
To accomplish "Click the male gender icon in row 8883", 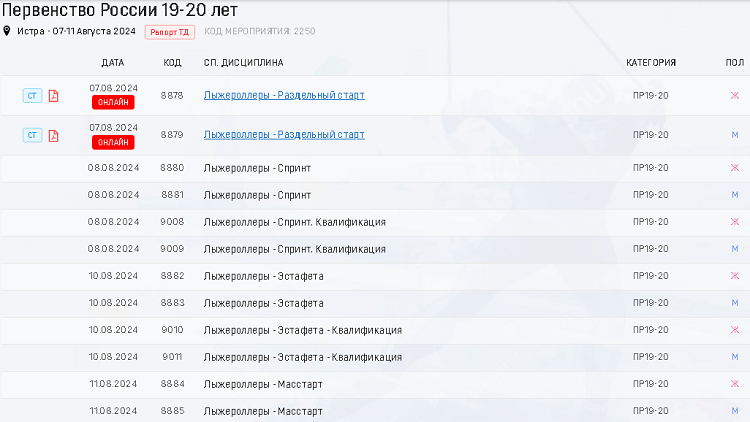I will coord(735,303).
